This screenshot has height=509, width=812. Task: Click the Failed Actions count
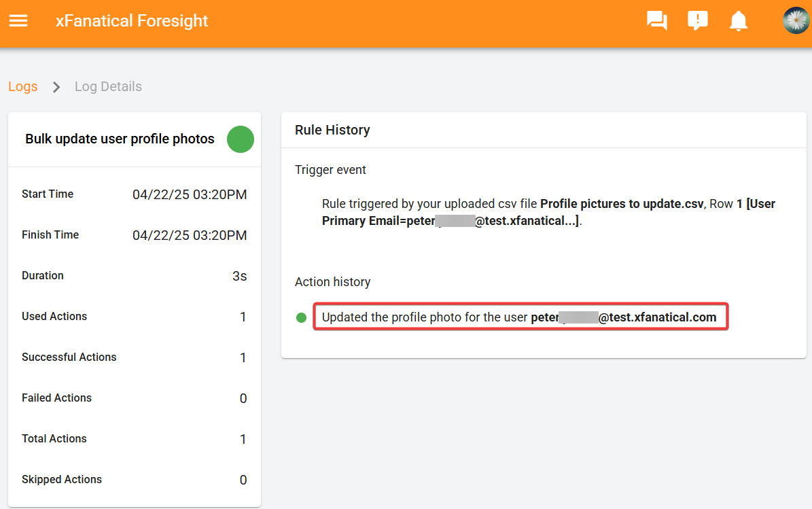tap(243, 398)
